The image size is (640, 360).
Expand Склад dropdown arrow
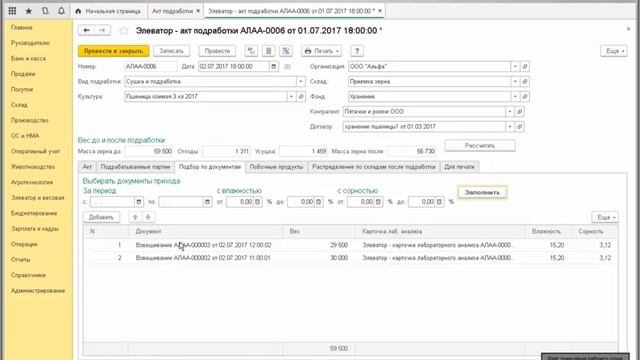coord(515,81)
